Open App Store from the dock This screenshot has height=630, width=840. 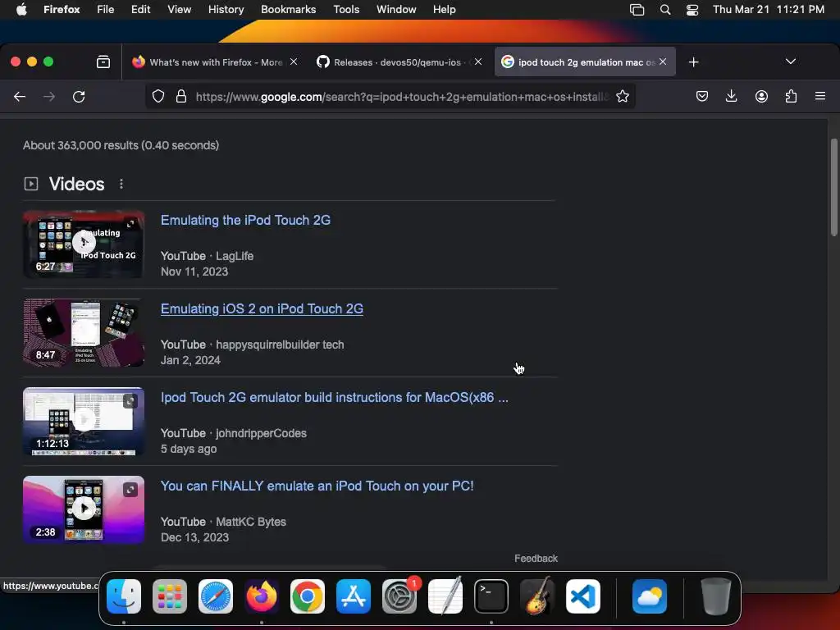pyautogui.click(x=354, y=596)
